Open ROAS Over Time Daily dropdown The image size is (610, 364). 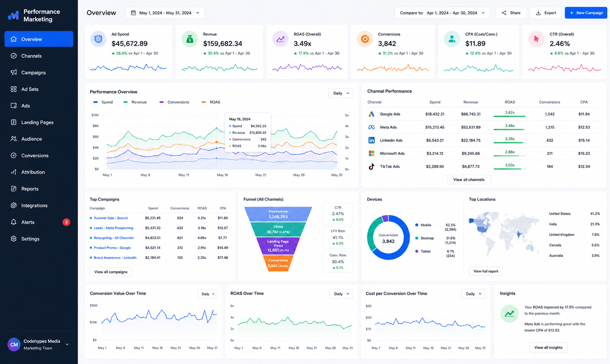click(341, 294)
